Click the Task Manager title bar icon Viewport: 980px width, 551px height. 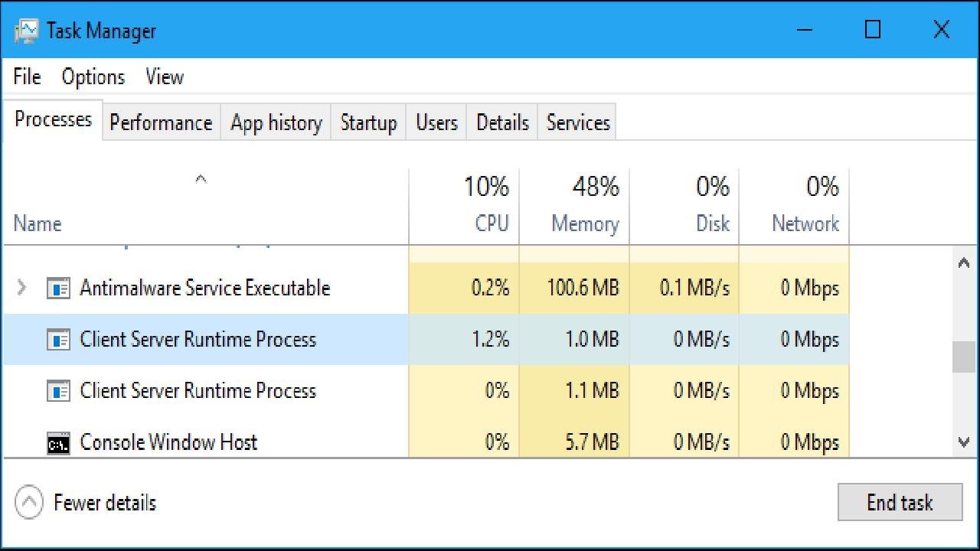pos(28,30)
